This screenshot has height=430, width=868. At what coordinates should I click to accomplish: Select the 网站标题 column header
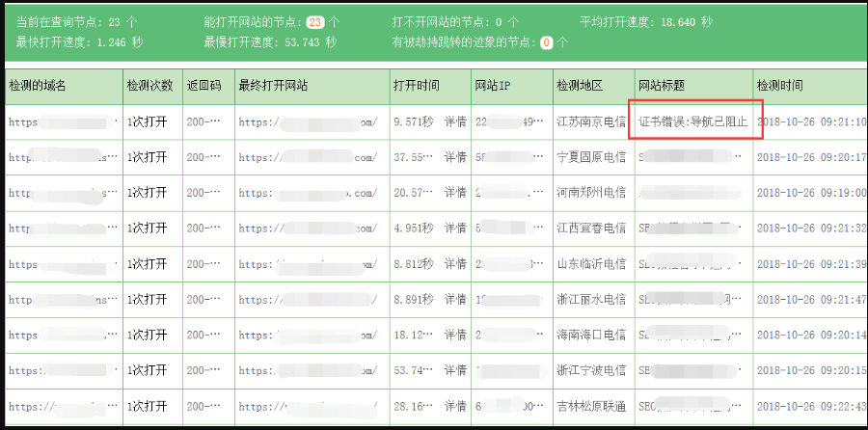(662, 86)
